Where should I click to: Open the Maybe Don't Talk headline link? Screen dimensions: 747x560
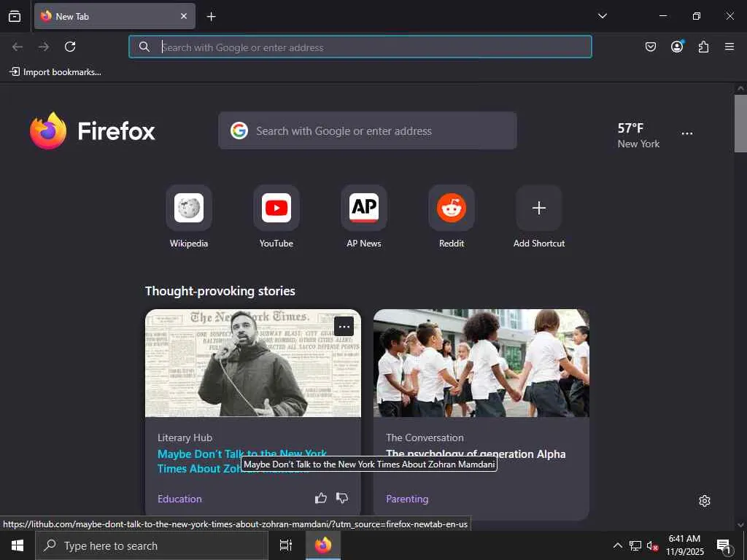242,461
